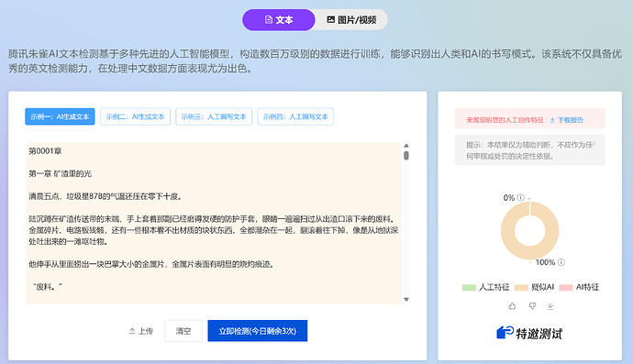Select 示例四：人工编写文本 sample
Screen dimensions: 633x364
pyautogui.click(x=295, y=116)
